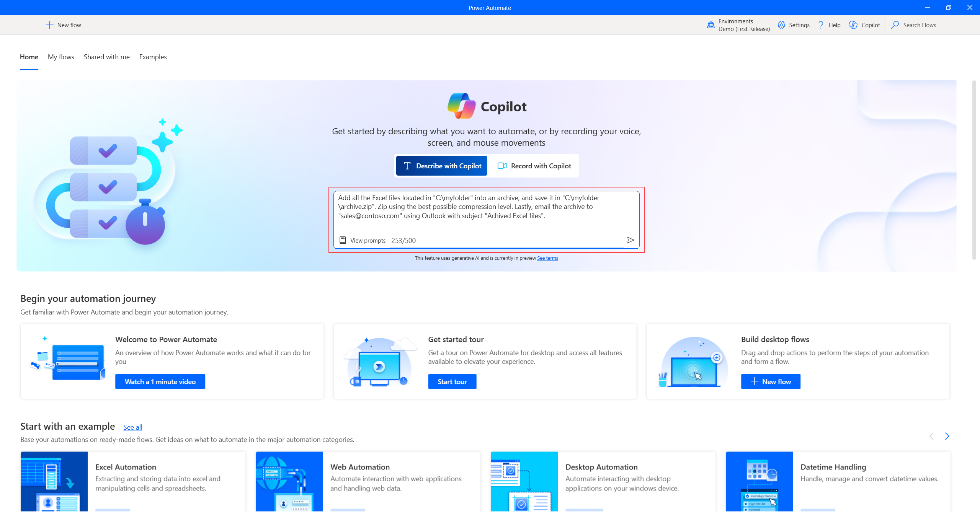
Task: Expand the Shared with me section
Action: (106, 57)
